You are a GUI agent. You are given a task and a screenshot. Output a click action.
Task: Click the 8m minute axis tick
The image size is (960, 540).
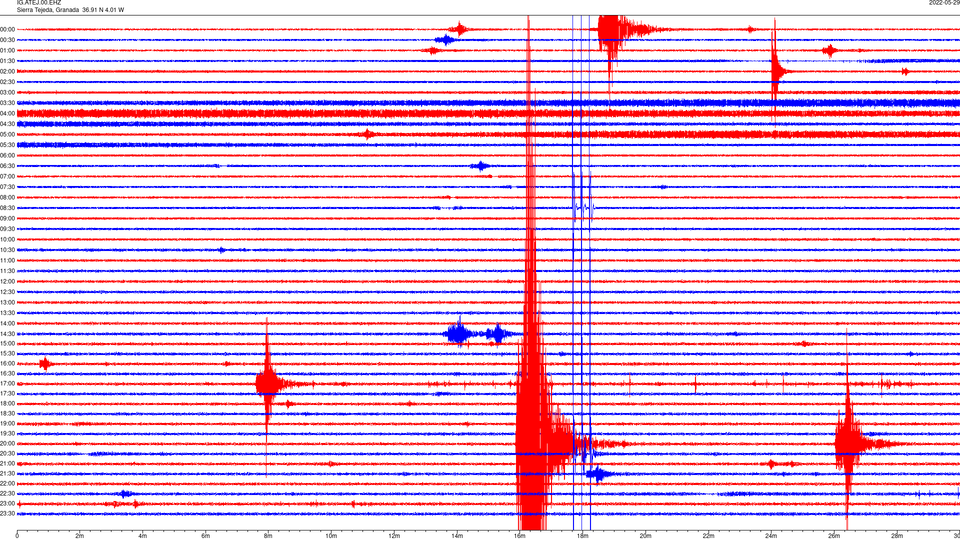point(268,536)
